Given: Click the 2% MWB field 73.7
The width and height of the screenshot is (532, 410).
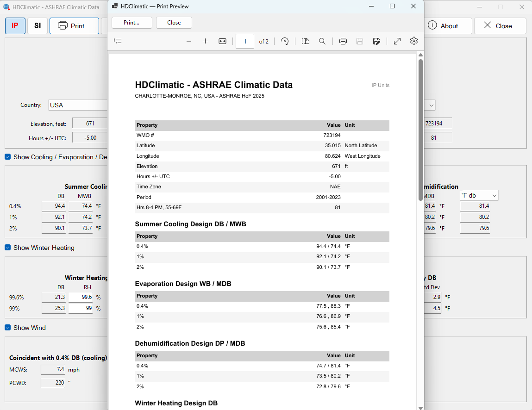Looking at the screenshot, I should (x=81, y=228).
